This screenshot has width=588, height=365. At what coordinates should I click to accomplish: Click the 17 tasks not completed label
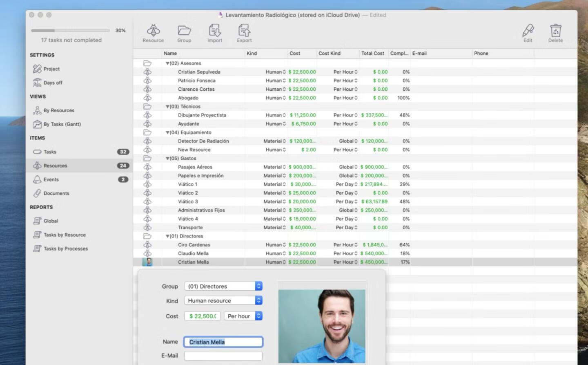coord(71,40)
